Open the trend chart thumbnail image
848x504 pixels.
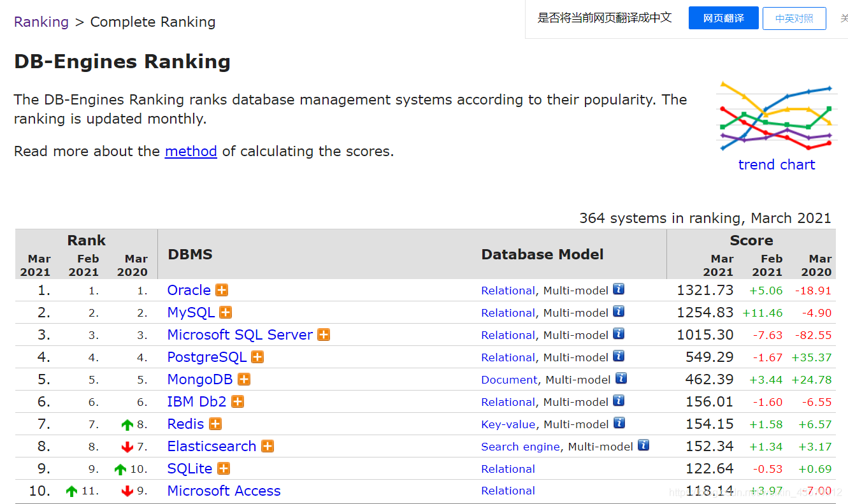click(x=776, y=116)
